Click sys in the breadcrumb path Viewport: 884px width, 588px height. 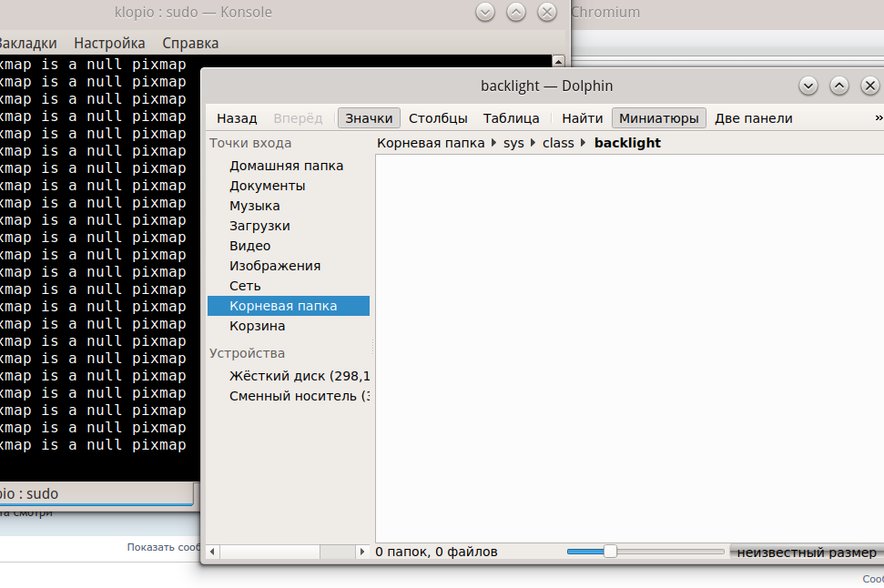click(x=513, y=143)
